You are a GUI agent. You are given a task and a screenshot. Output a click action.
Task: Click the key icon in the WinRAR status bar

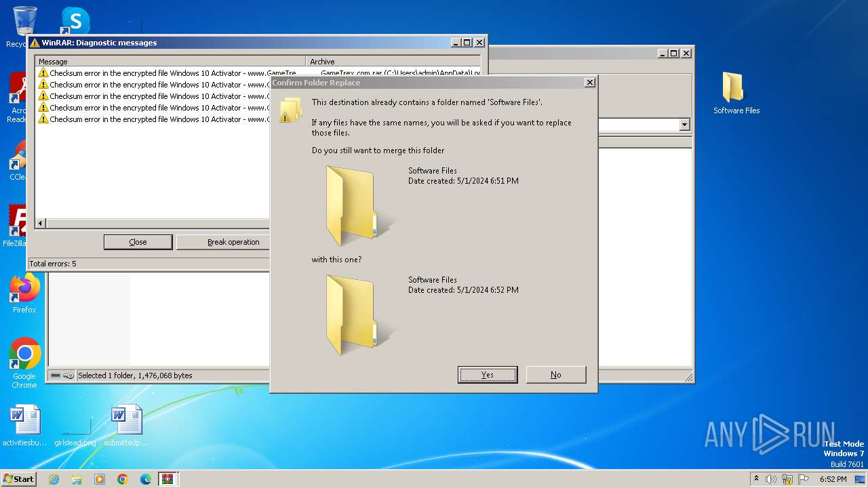(x=68, y=375)
